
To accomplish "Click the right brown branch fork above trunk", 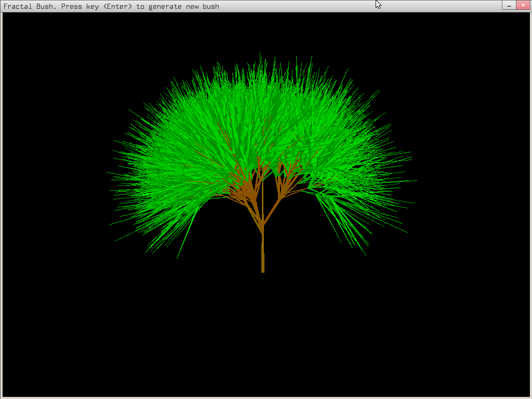I will (x=281, y=197).
